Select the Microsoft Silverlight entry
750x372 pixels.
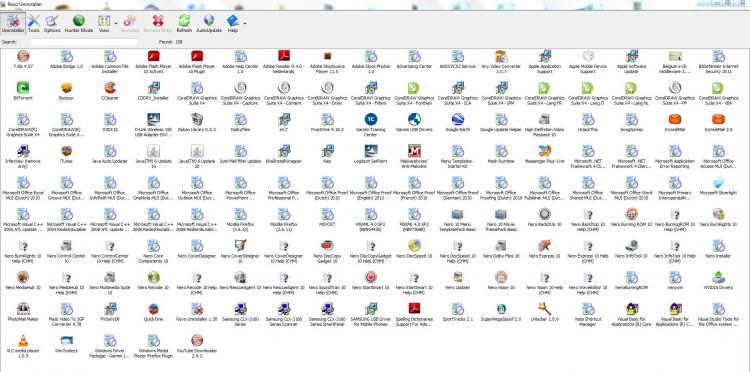(718, 186)
